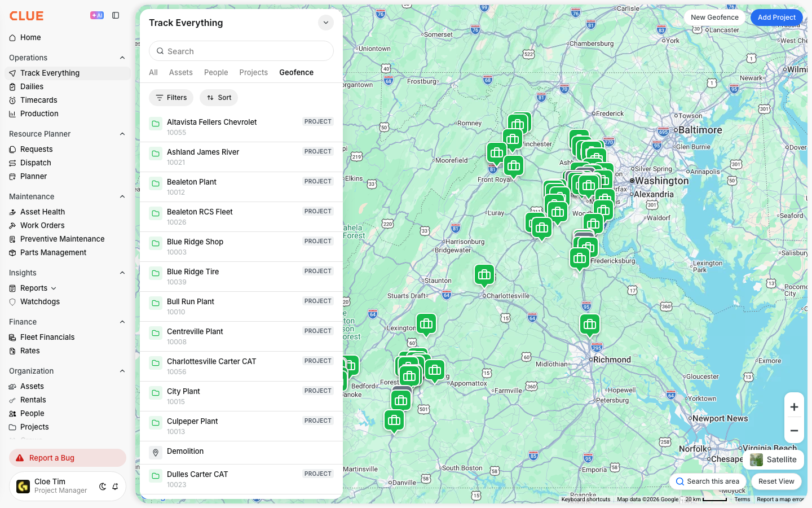Open the Production chart icon
This screenshot has width=812, height=508.
tap(12, 113)
